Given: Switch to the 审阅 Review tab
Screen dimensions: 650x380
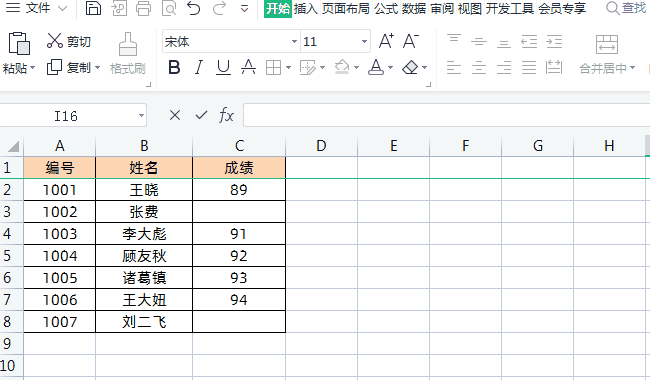Looking at the screenshot, I should [441, 8].
